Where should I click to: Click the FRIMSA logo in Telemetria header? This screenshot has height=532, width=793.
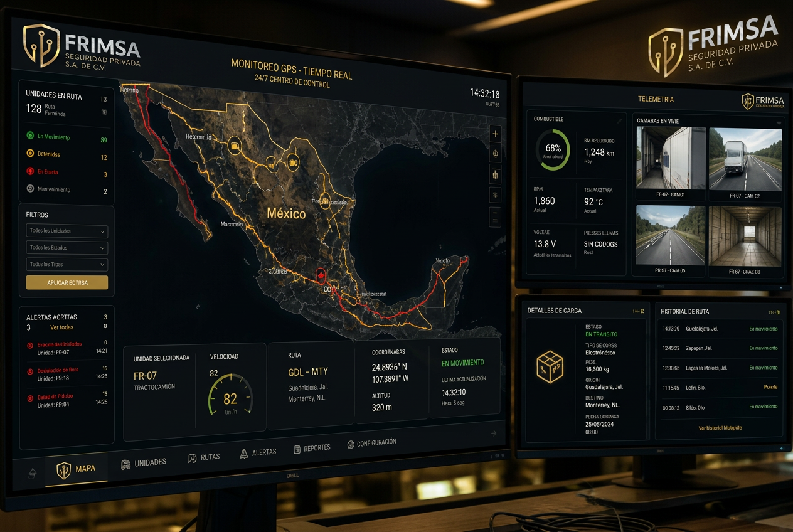tap(762, 102)
